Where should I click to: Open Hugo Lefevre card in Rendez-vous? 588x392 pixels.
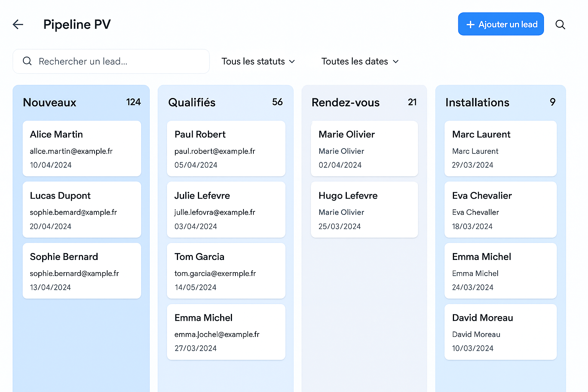tap(364, 209)
